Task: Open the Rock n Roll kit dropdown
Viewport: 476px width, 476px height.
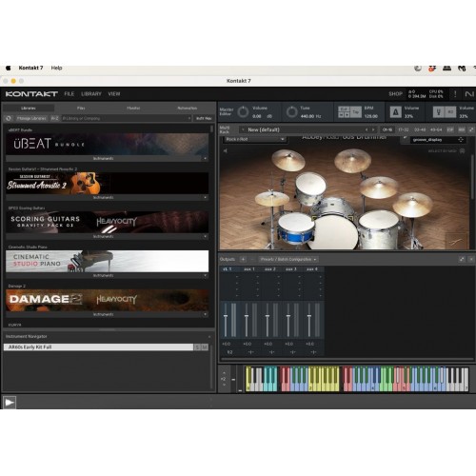Action: [254, 139]
